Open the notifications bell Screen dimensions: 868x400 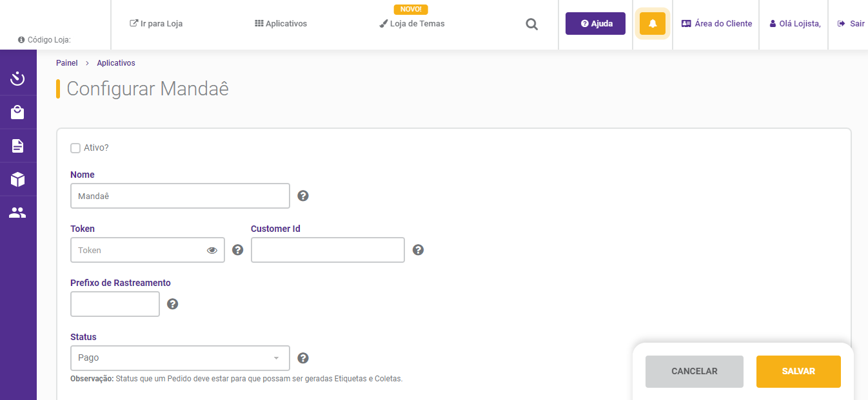[x=653, y=24]
